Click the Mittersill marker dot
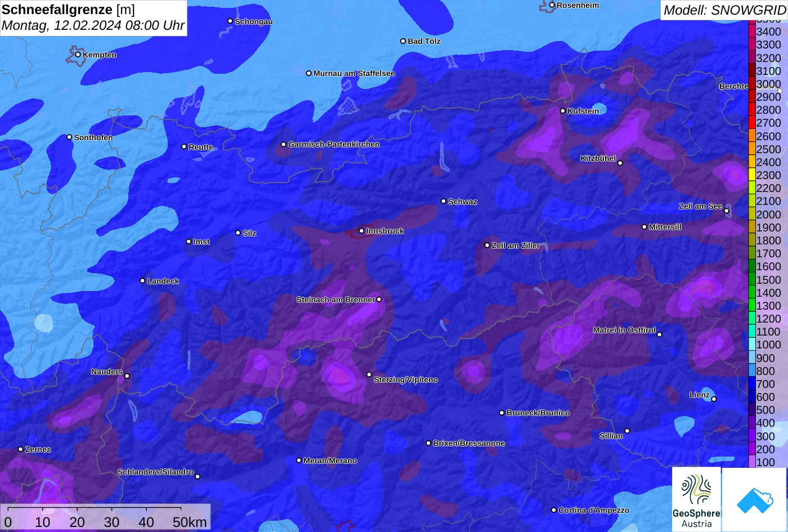The image size is (788, 532). (x=644, y=227)
